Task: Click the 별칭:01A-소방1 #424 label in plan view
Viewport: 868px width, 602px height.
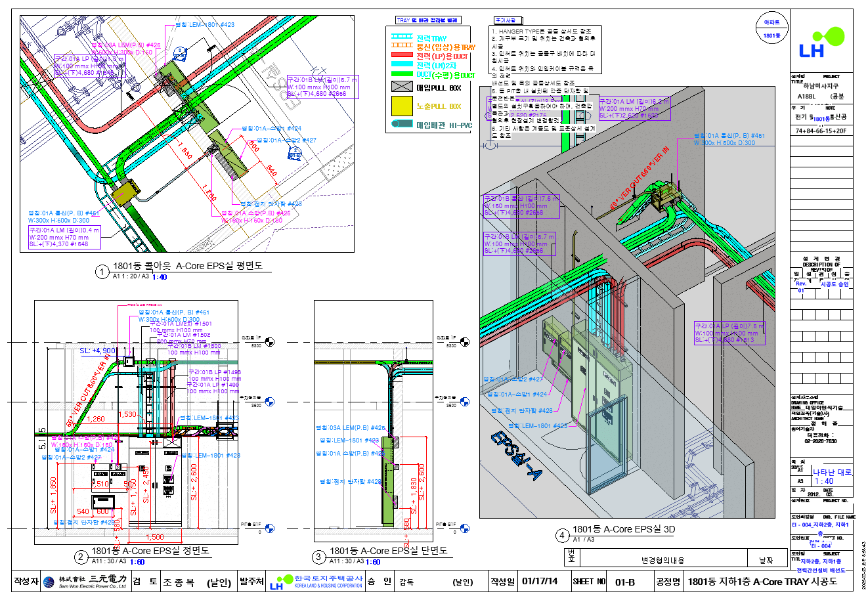Action: click(x=272, y=129)
